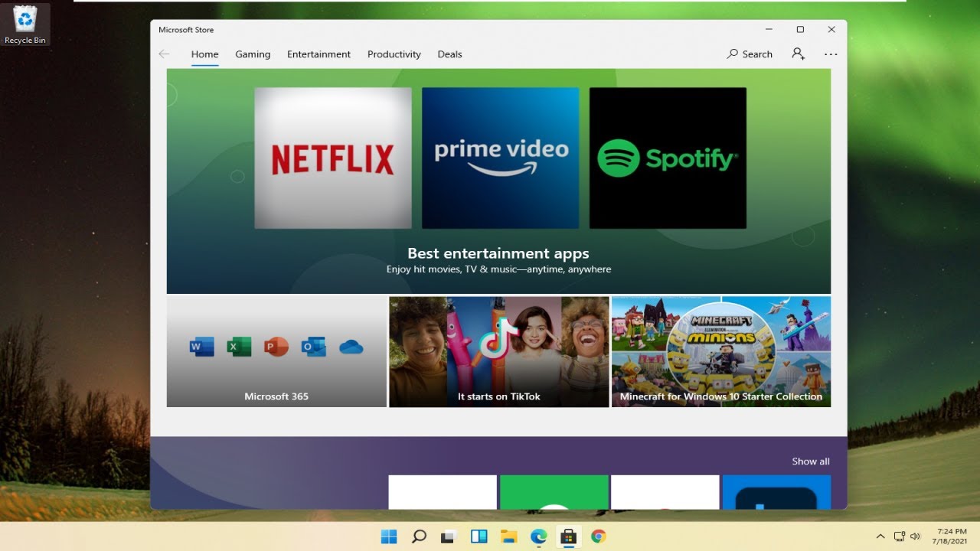Screen dimensions: 980x551
Task: Select the Productivity tab
Action: pyautogui.click(x=394, y=54)
